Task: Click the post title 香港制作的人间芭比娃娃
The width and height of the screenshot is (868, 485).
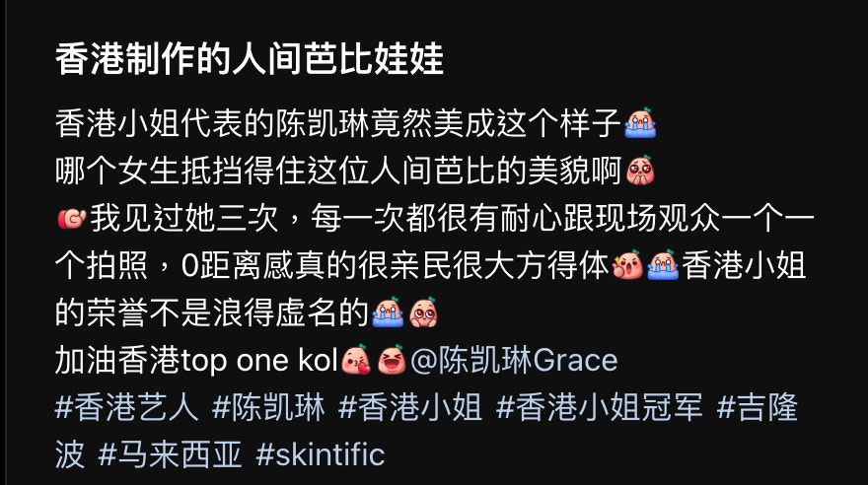Action: pyautogui.click(x=250, y=58)
